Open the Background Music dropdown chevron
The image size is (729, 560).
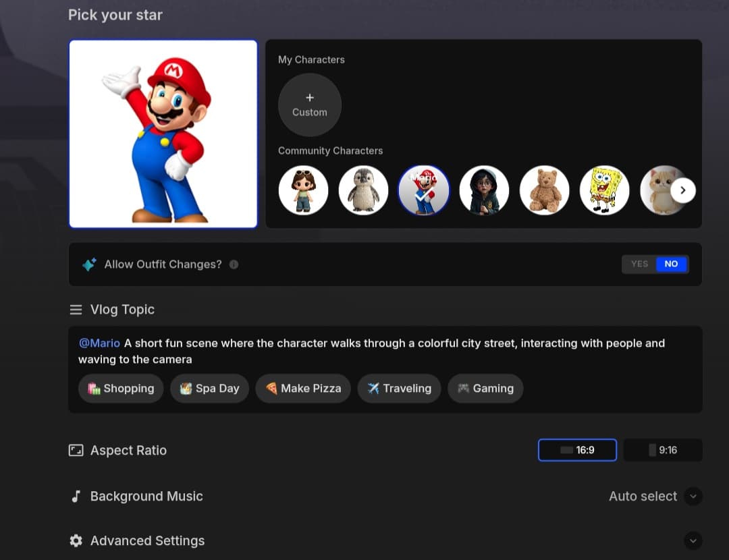(x=693, y=497)
